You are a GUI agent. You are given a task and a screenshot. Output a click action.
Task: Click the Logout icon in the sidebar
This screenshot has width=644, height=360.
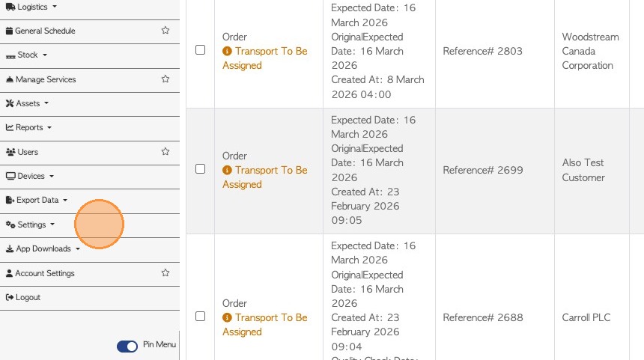click(x=10, y=297)
